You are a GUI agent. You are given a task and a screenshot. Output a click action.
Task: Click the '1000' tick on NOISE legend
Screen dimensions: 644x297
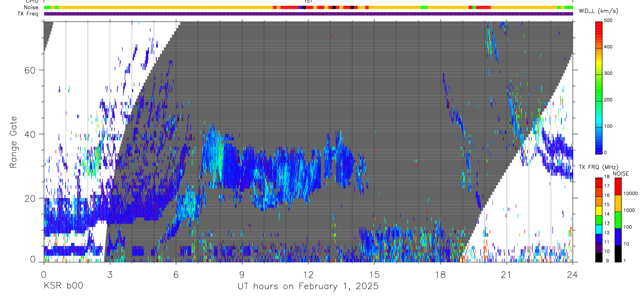[629, 210]
